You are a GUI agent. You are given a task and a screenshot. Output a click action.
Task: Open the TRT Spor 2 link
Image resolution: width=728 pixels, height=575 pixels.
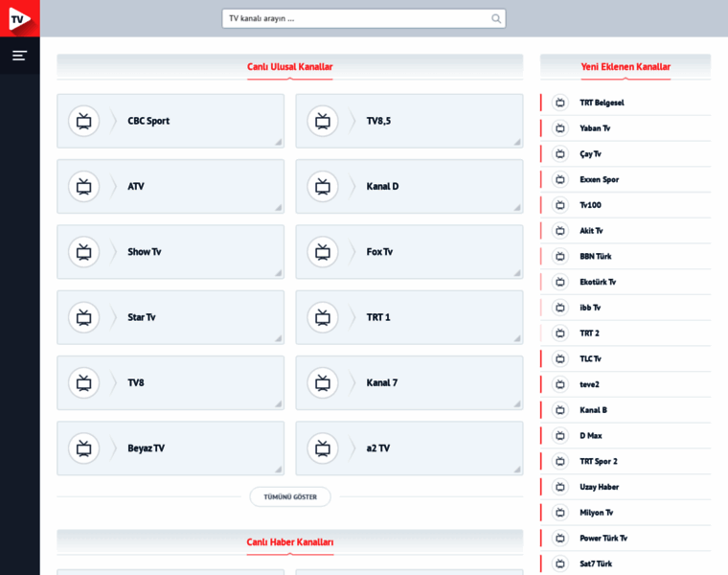click(599, 461)
